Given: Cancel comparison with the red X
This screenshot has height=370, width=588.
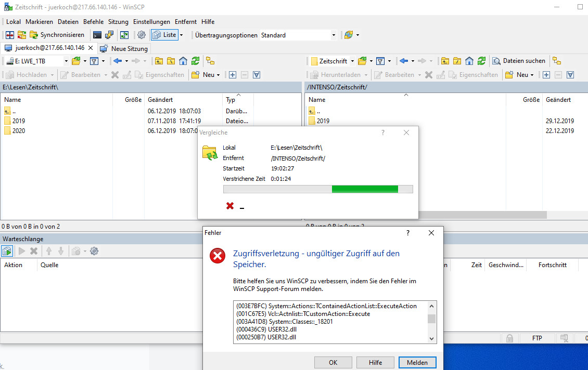Looking at the screenshot, I should click(x=230, y=206).
